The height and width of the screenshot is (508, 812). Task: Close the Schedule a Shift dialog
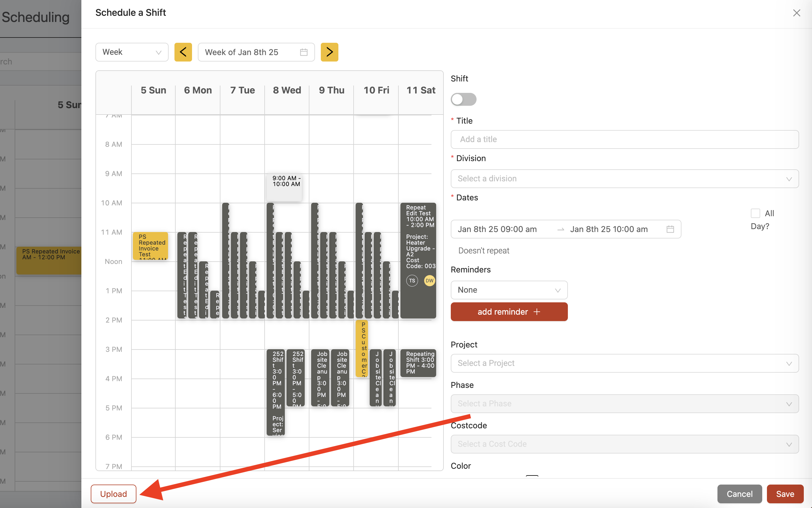(x=796, y=13)
